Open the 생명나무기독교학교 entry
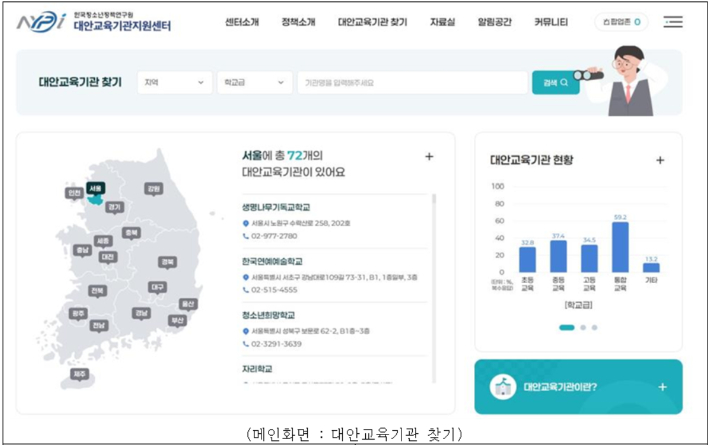710x445 pixels. (x=276, y=207)
